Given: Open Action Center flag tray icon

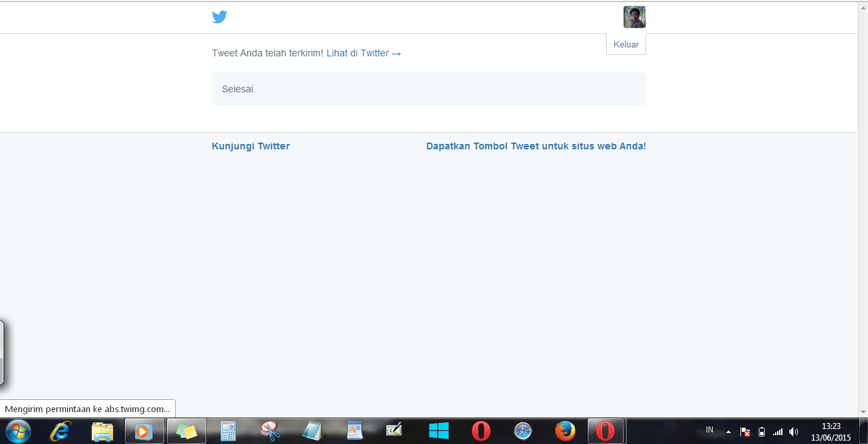Looking at the screenshot, I should point(745,432).
